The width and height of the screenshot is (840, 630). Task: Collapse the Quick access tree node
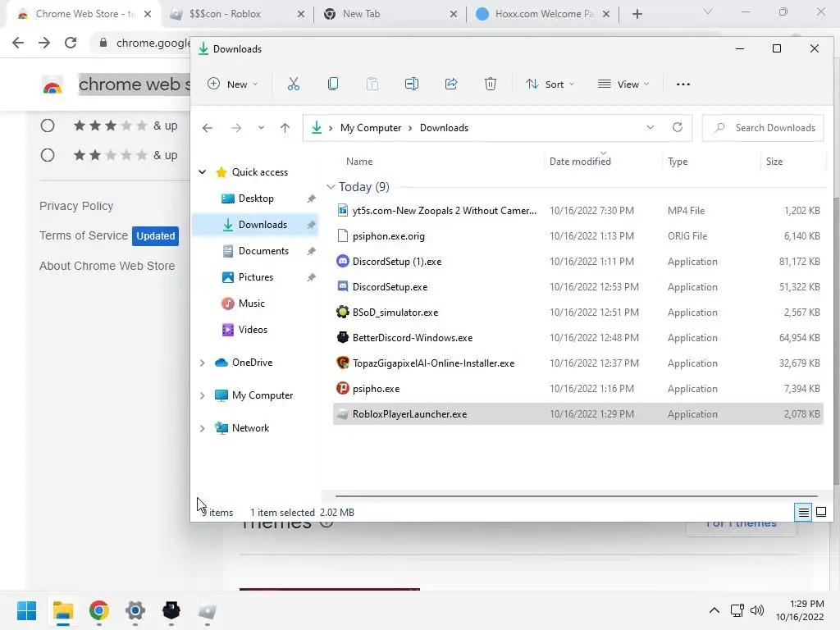(x=202, y=172)
